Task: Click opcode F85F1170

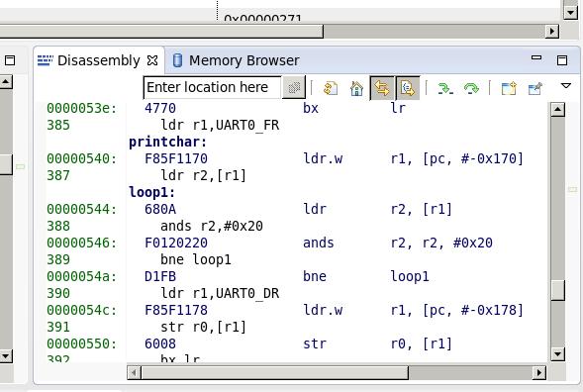Action: 176,158
